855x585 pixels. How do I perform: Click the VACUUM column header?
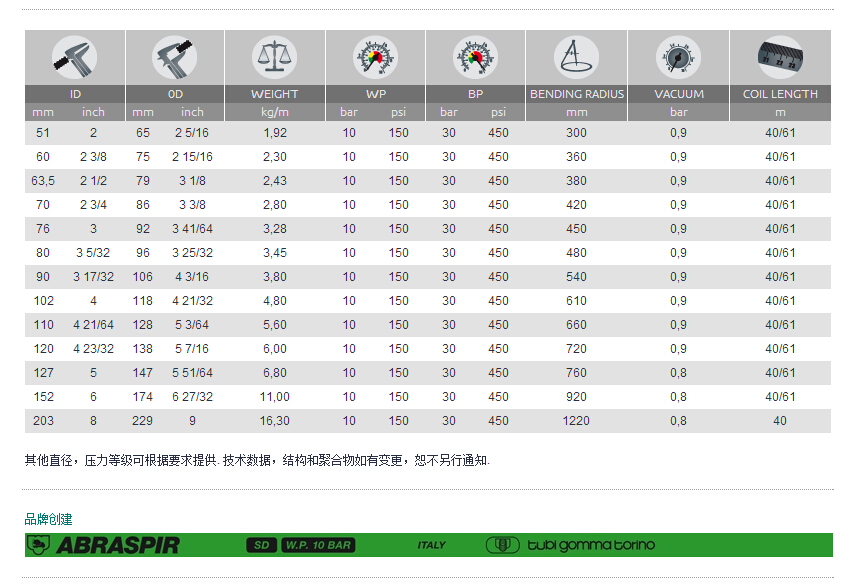pyautogui.click(x=679, y=94)
